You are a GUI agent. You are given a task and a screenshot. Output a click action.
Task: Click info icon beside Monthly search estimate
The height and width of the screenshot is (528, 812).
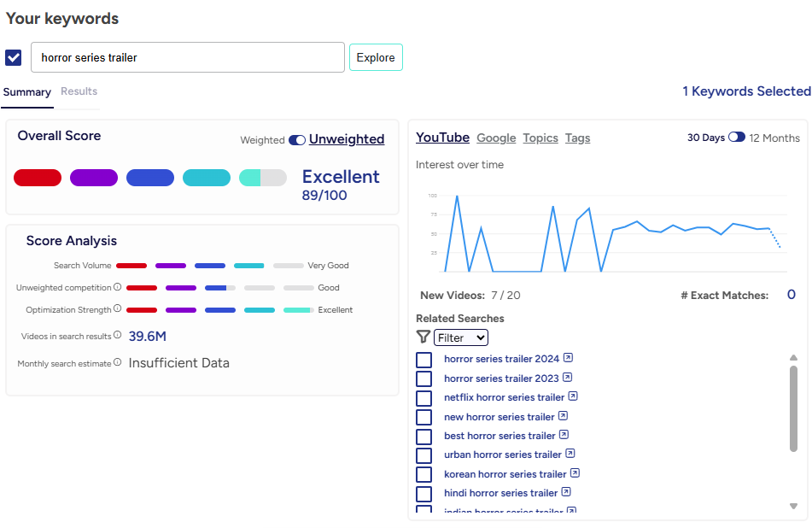118,363
